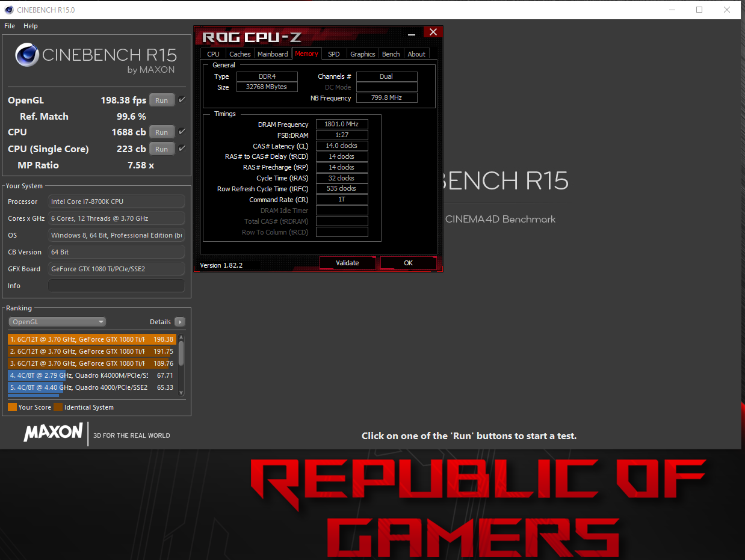Run the OpenGL benchmark
This screenshot has height=560, width=745.
coord(162,100)
